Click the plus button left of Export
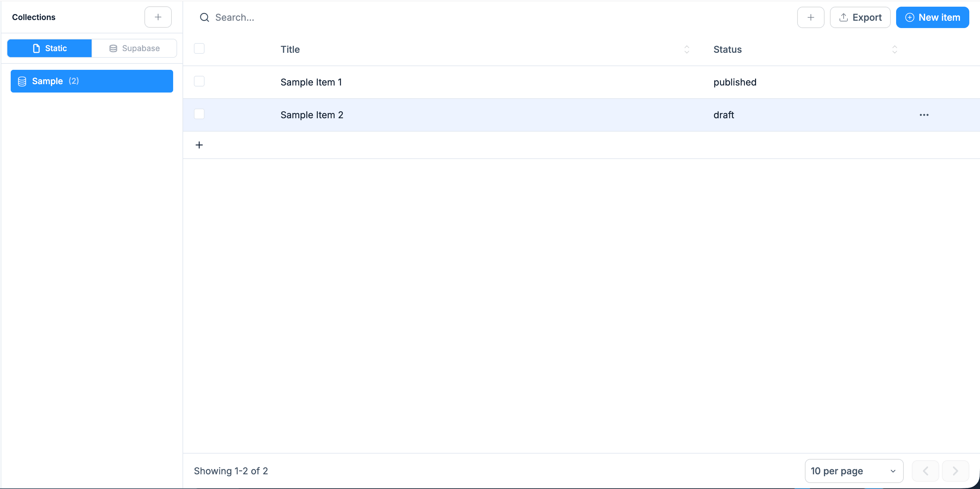This screenshot has height=489, width=980. (811, 17)
